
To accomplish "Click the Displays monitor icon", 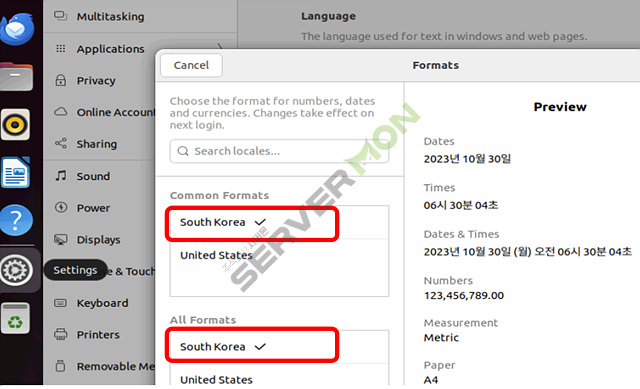I will tap(61, 239).
